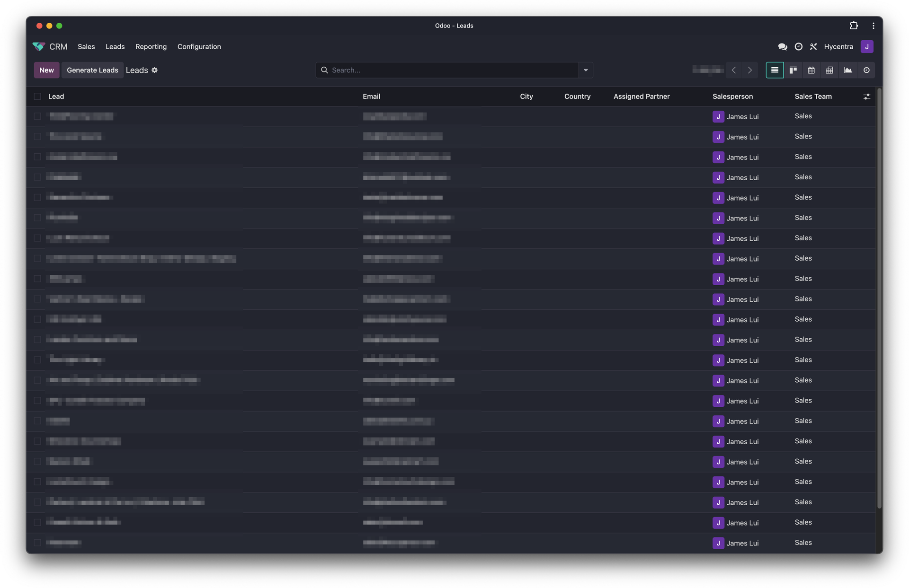The height and width of the screenshot is (588, 909).
Task: Open the debug tools icon
Action: point(813,46)
